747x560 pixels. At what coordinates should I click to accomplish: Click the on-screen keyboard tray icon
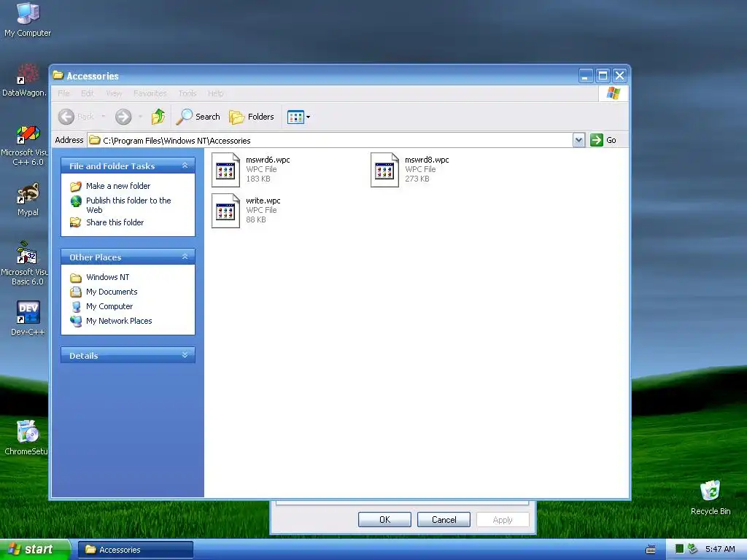pyautogui.click(x=650, y=550)
